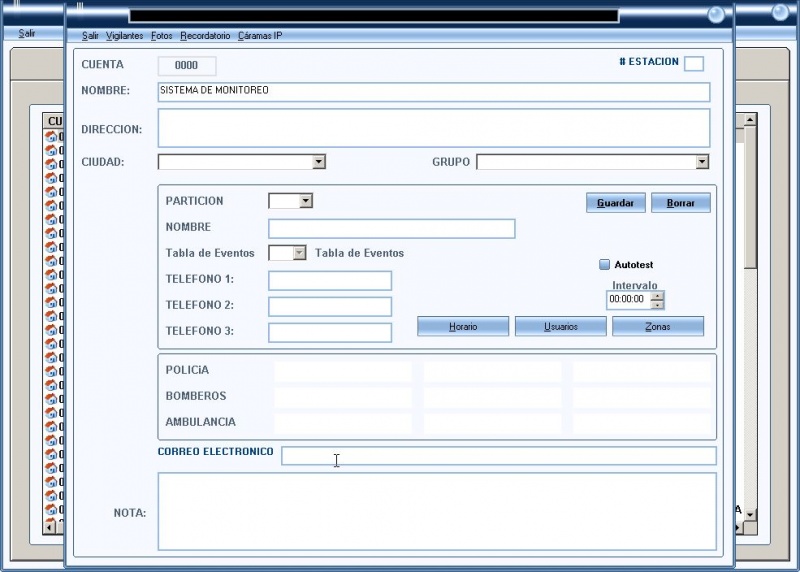The height and width of the screenshot is (572, 800).
Task: Open the GRUPO dropdown list
Action: [702, 162]
